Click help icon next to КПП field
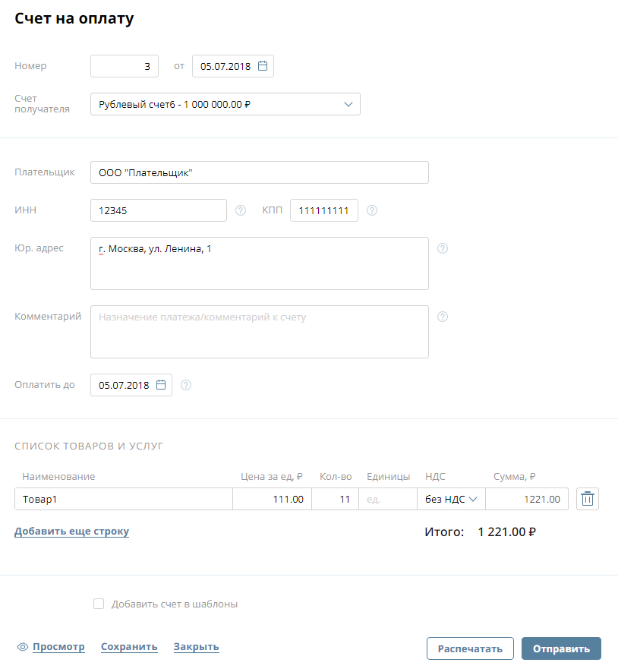This screenshot has height=672, width=618. pos(372,210)
